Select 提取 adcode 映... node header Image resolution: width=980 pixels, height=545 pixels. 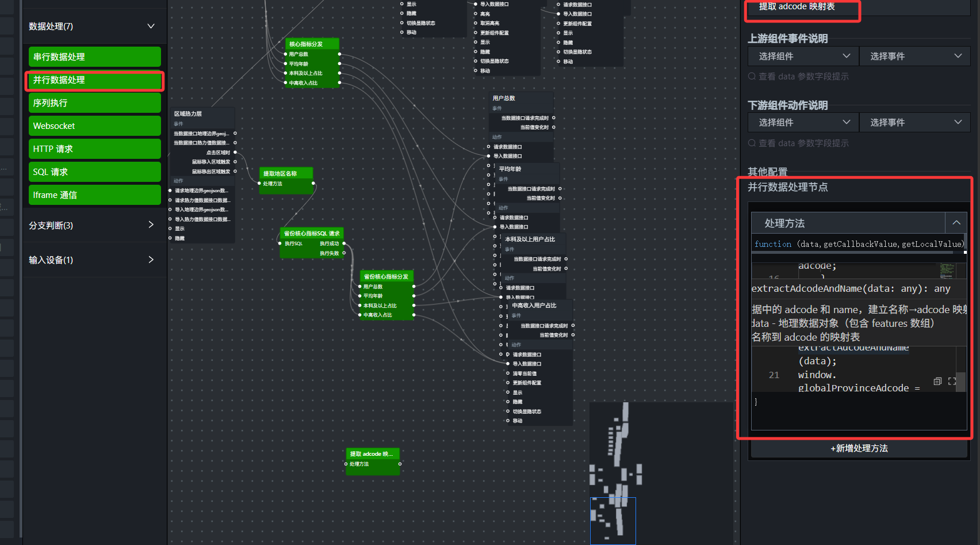coord(373,453)
